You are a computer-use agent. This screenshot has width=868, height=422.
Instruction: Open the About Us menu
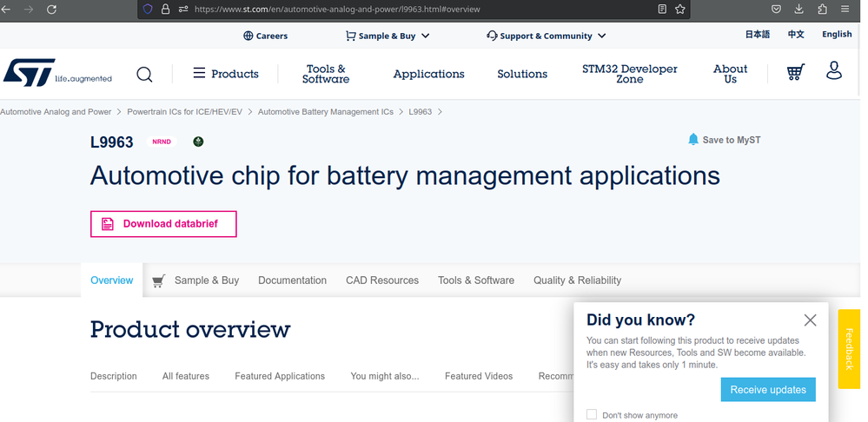pyautogui.click(x=730, y=74)
